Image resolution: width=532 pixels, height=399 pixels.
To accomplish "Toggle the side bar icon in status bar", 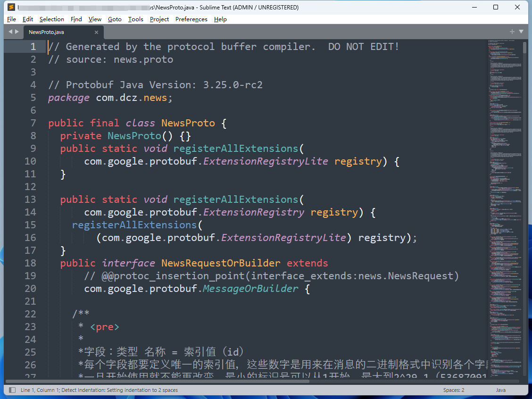I will tap(12, 390).
